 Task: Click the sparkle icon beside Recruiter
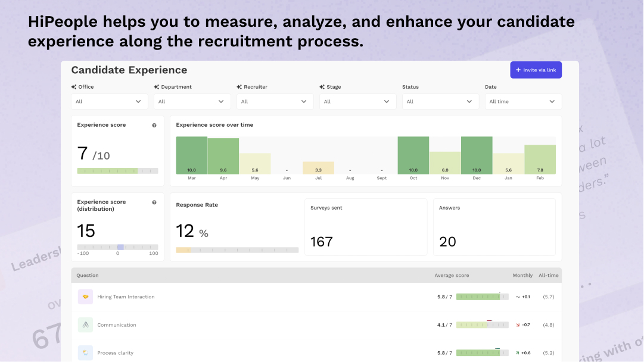tap(239, 87)
